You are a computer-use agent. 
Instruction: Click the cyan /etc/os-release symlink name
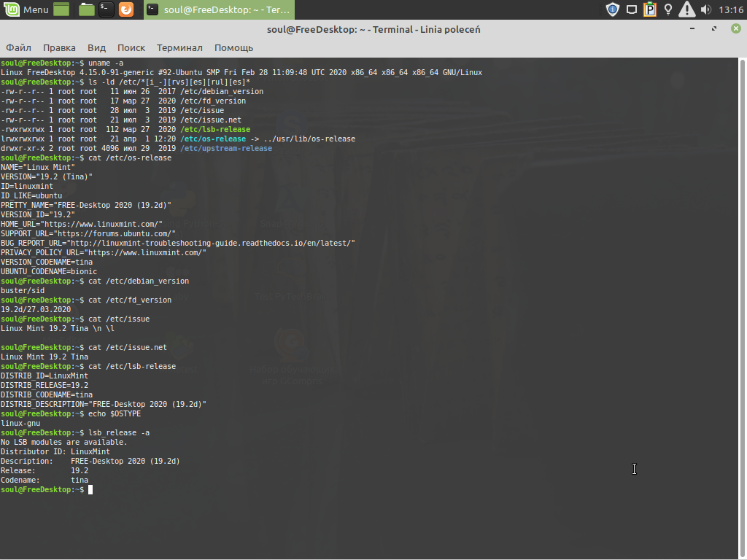pos(213,139)
